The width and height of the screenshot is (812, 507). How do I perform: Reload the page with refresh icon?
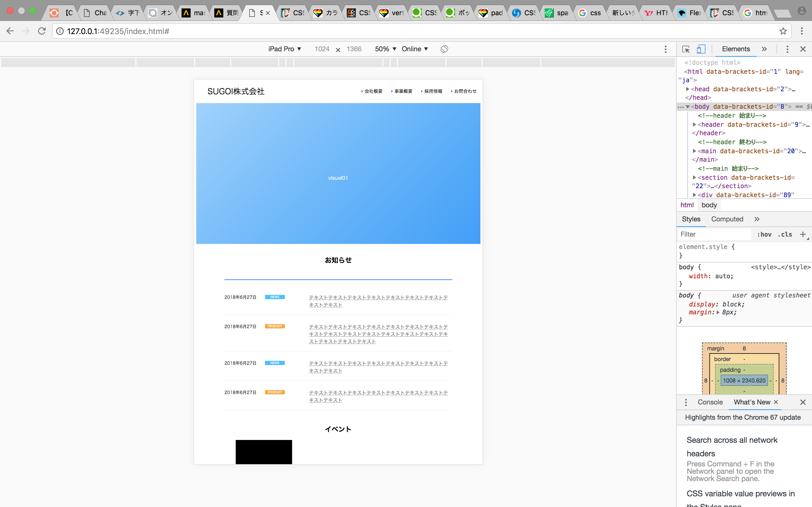click(x=42, y=31)
